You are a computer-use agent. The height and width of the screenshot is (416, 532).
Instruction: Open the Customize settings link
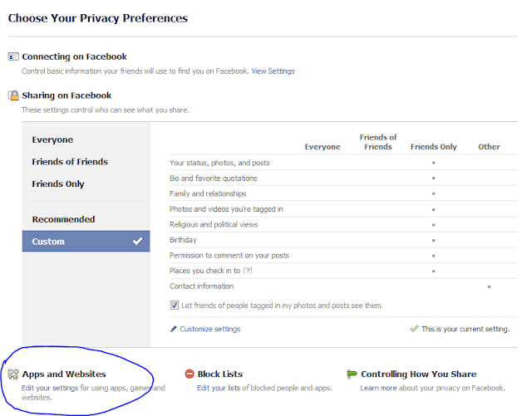click(209, 330)
